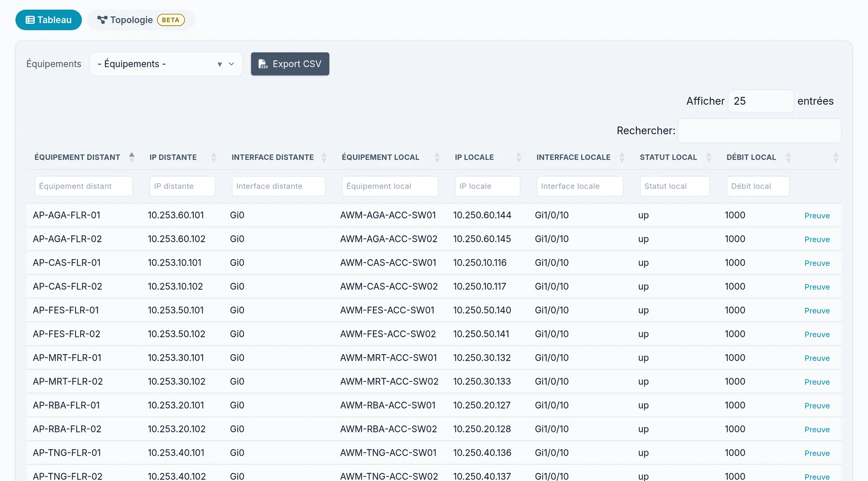Sort by Débit Local arrows

789,157
